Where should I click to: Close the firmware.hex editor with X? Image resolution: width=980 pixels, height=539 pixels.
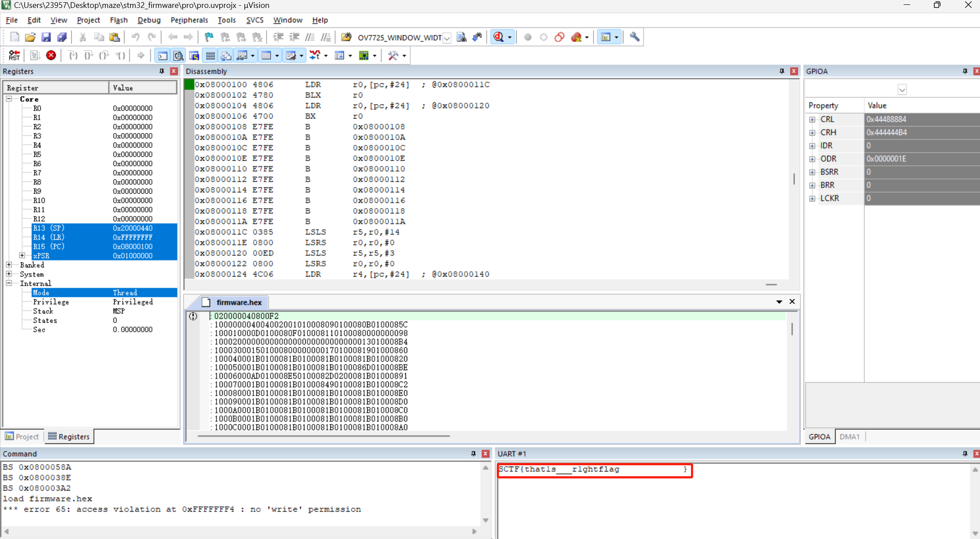coord(792,302)
